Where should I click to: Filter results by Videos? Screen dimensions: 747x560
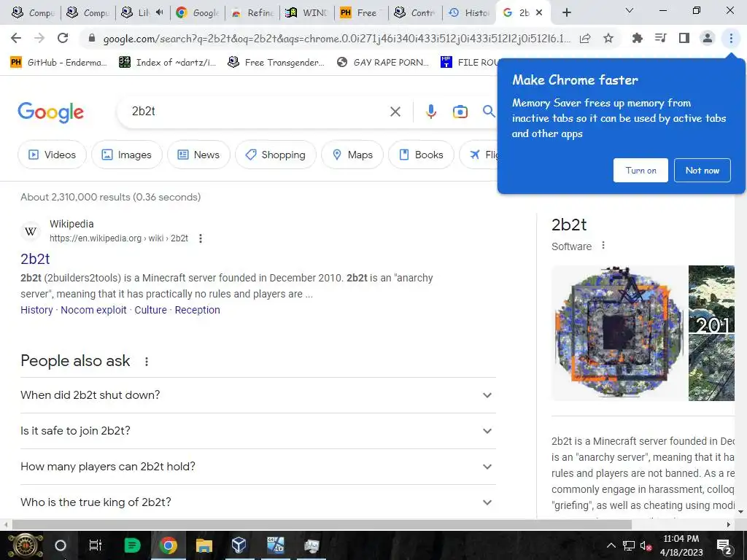53,155
